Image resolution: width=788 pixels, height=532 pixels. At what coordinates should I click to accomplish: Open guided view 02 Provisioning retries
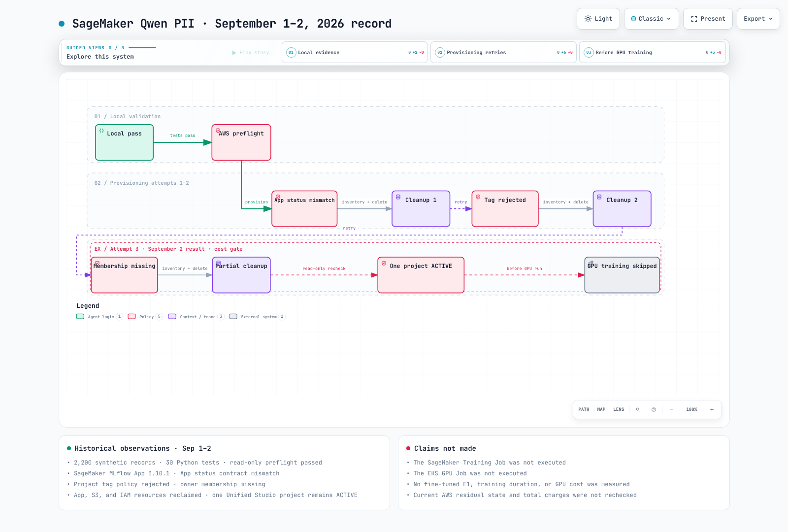click(503, 52)
